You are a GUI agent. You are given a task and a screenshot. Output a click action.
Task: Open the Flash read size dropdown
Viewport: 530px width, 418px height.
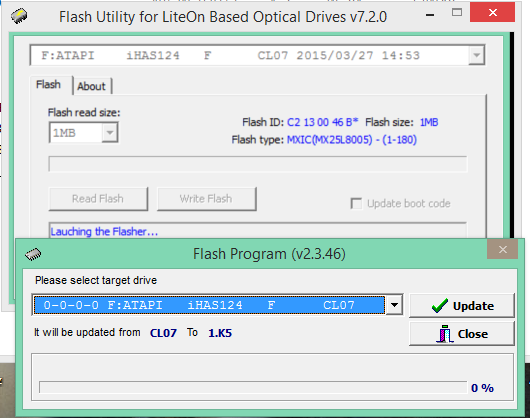click(x=110, y=132)
